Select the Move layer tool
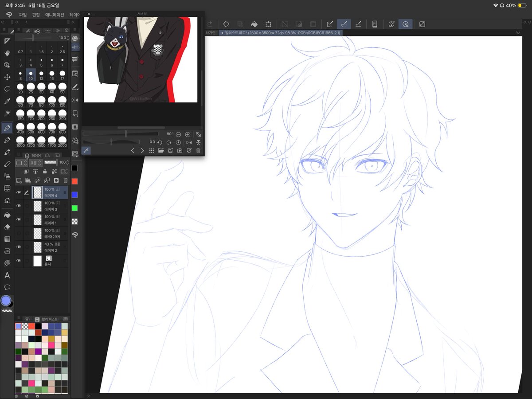The height and width of the screenshot is (399, 532). [7, 77]
